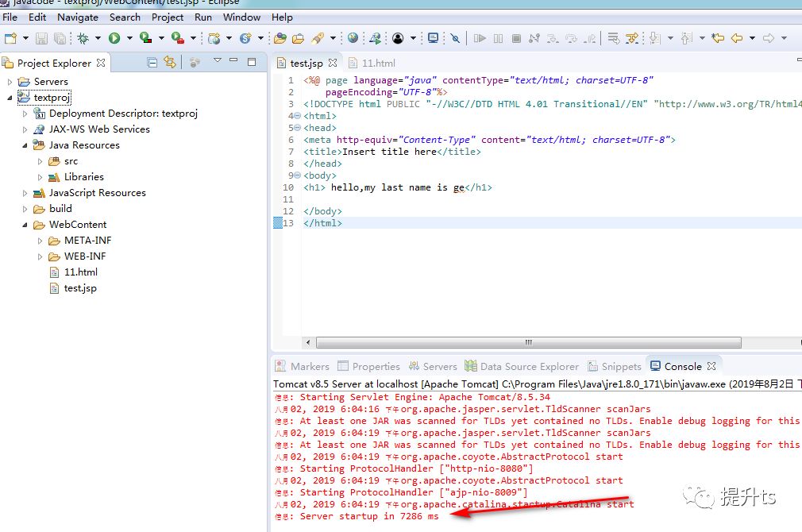Open the Navigate menu

point(78,17)
